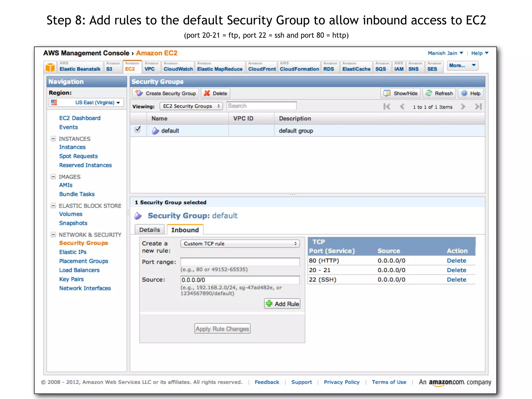Delete the 22 (SSH) inbound rule
Screen dimensions: 532x399
456,280
